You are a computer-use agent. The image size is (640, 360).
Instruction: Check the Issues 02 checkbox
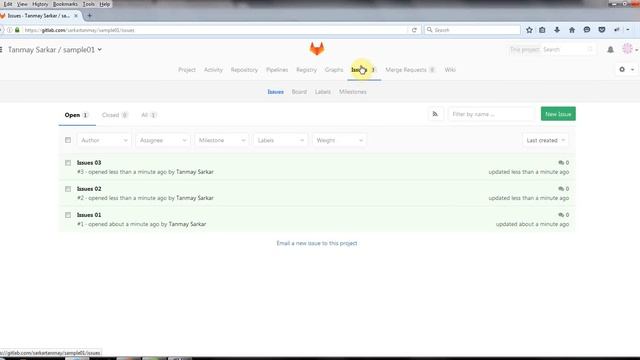[68, 189]
